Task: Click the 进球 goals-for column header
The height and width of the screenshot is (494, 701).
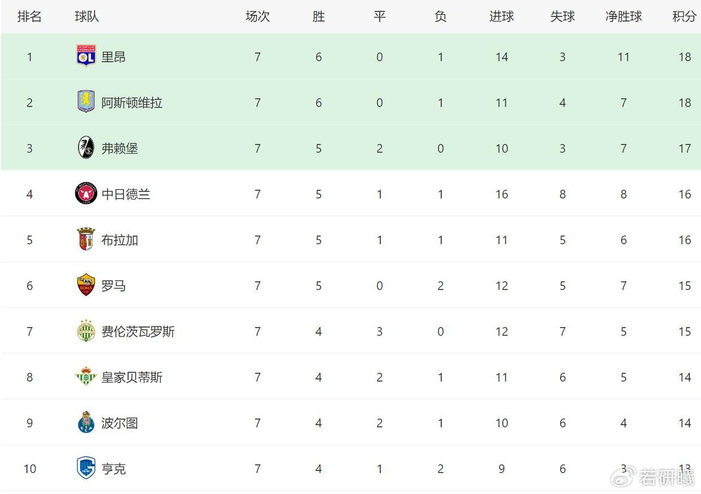Action: [x=501, y=17]
